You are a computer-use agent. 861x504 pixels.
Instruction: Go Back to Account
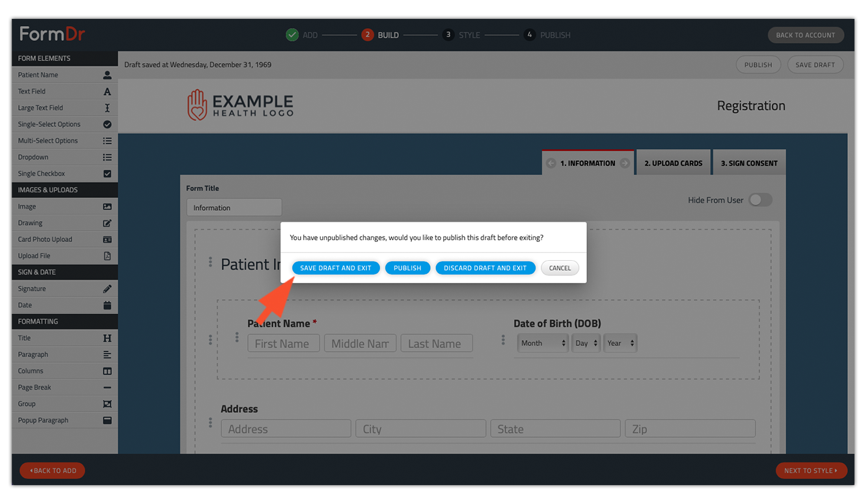(806, 35)
